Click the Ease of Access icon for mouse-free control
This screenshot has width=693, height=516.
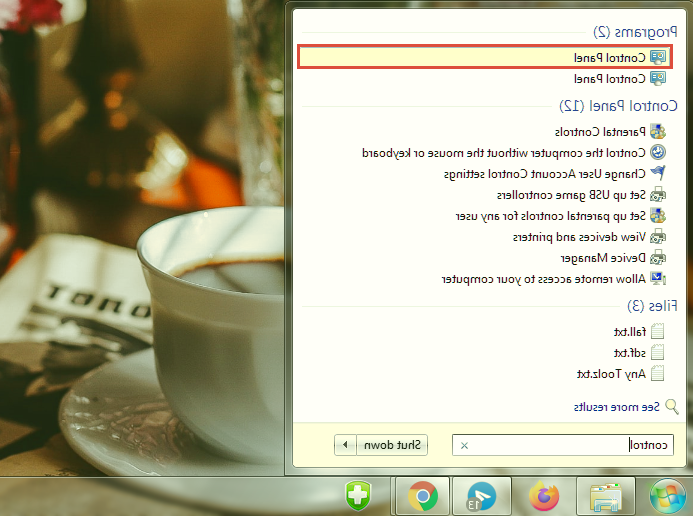pos(657,152)
